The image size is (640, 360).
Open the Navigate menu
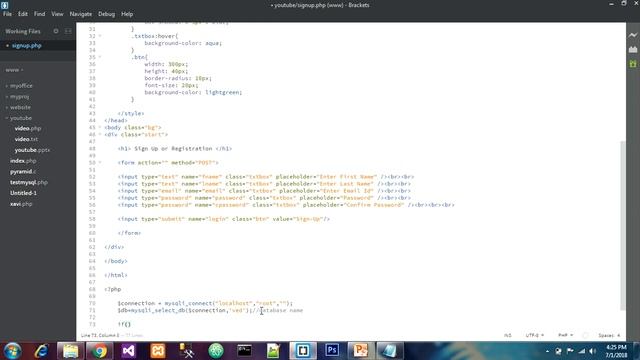[x=80, y=14]
